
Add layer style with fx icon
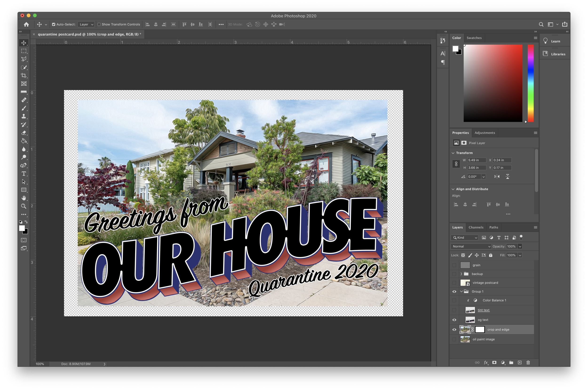486,362
